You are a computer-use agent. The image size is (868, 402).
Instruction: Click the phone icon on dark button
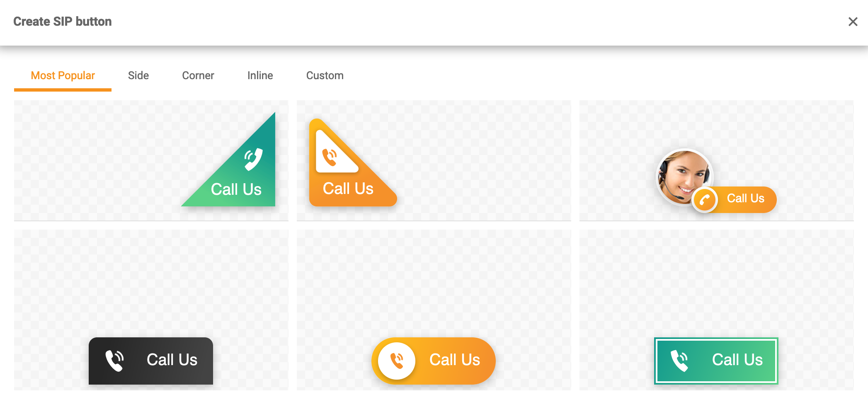pos(114,360)
